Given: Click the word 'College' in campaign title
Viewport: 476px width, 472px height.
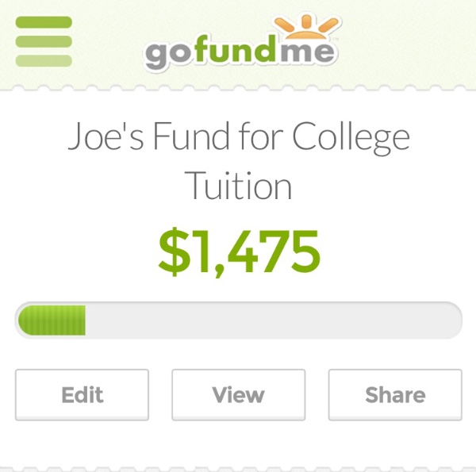Looking at the screenshot, I should pos(351,138).
